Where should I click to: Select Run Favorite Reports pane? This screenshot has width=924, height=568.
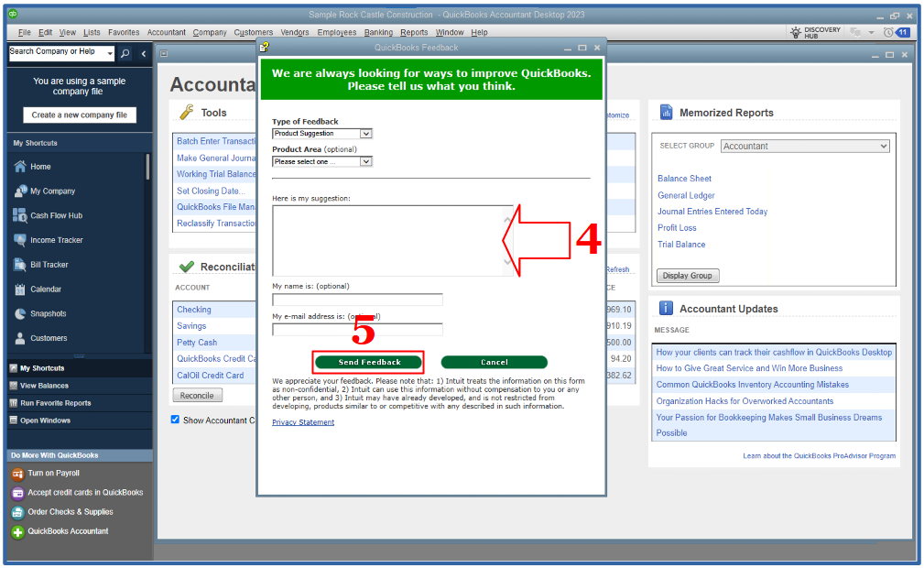point(79,403)
